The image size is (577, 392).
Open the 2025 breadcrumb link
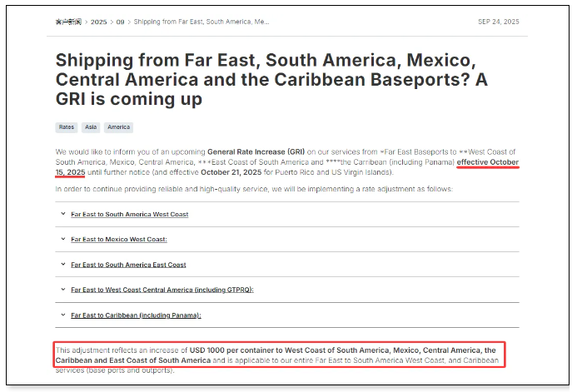(99, 22)
